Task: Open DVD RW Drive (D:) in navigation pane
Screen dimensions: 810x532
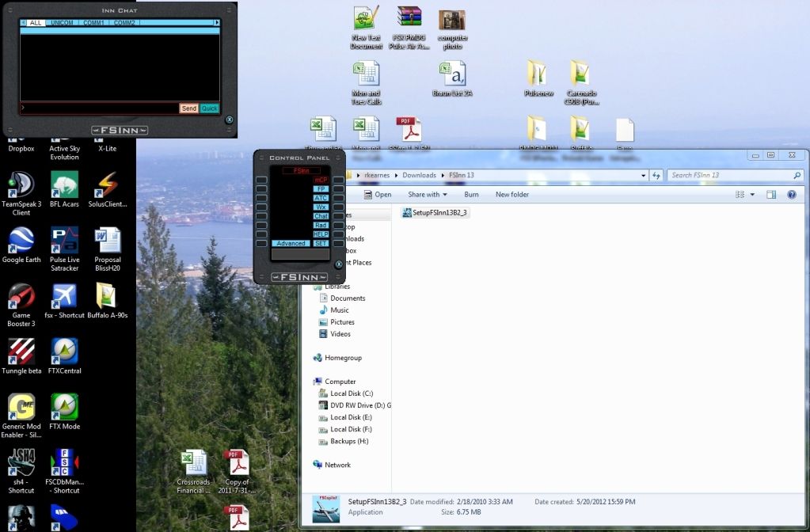Action: 355,405
